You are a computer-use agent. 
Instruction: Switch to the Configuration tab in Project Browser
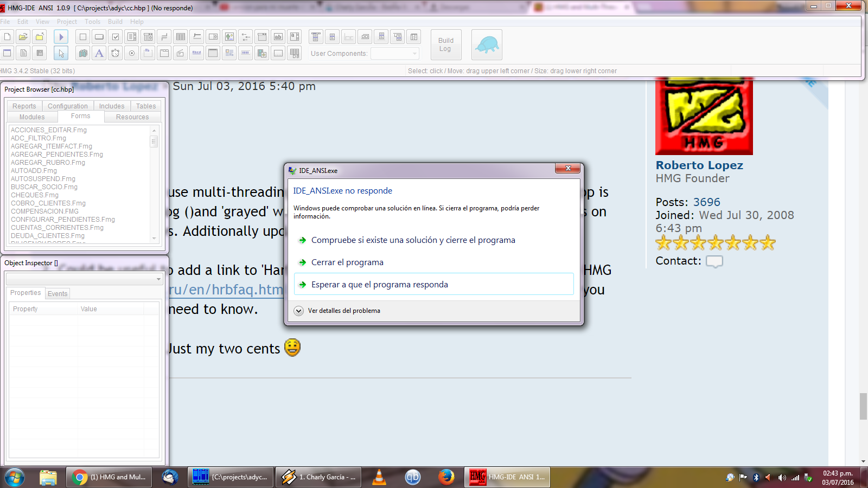click(x=68, y=106)
